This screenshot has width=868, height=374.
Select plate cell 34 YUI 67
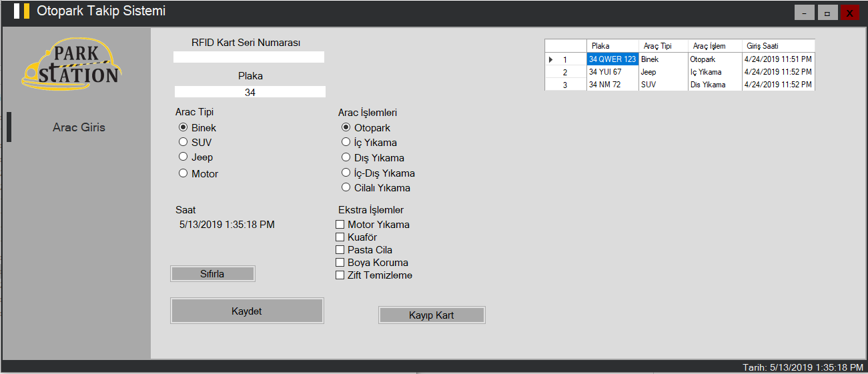pyautogui.click(x=612, y=72)
